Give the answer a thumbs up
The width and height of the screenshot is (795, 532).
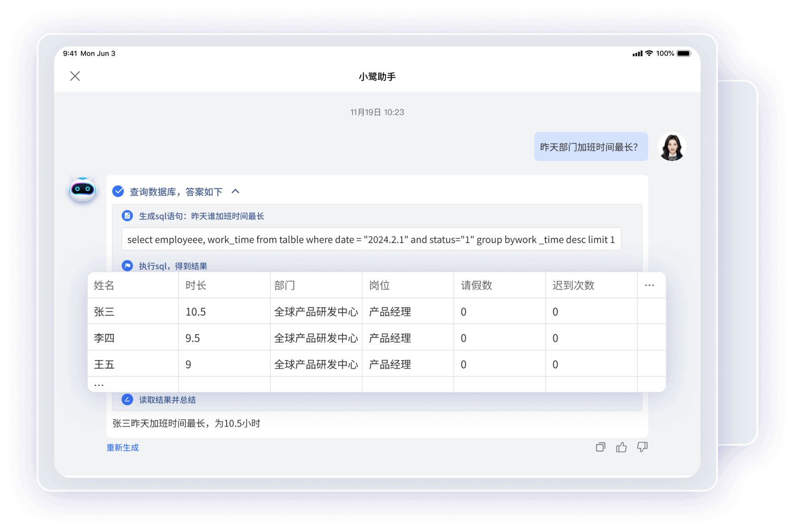pyautogui.click(x=621, y=447)
